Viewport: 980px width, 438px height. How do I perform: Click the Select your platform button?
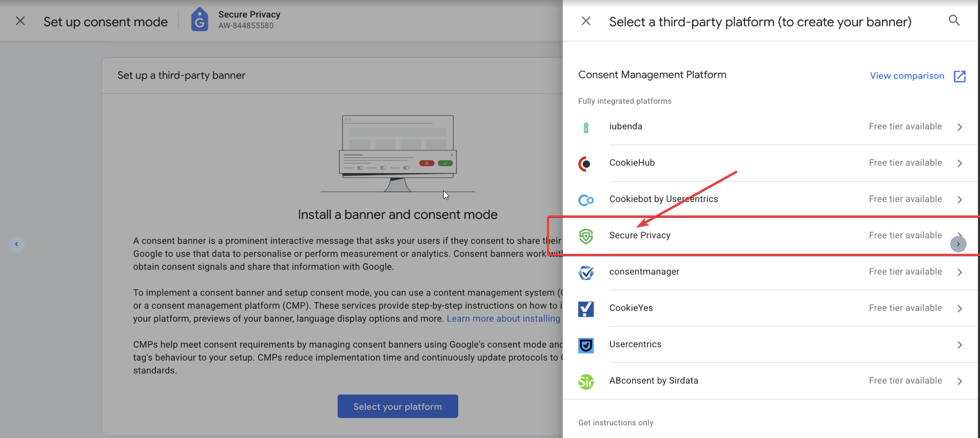click(398, 406)
